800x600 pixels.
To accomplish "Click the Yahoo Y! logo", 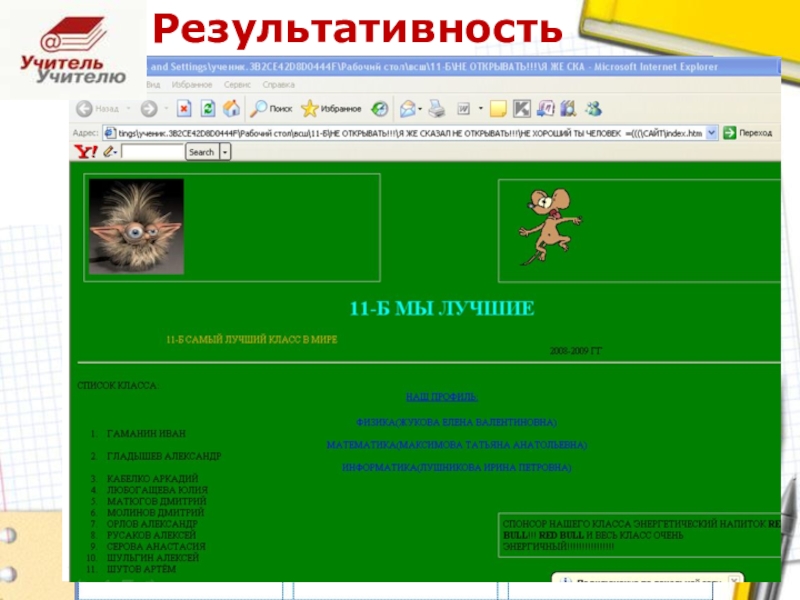I will pyautogui.click(x=86, y=152).
